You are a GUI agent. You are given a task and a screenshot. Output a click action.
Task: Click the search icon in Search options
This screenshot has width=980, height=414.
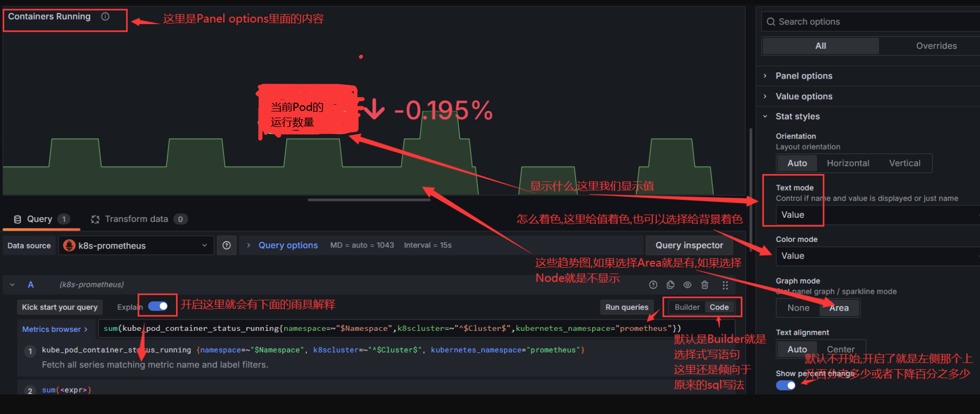pyautogui.click(x=771, y=22)
